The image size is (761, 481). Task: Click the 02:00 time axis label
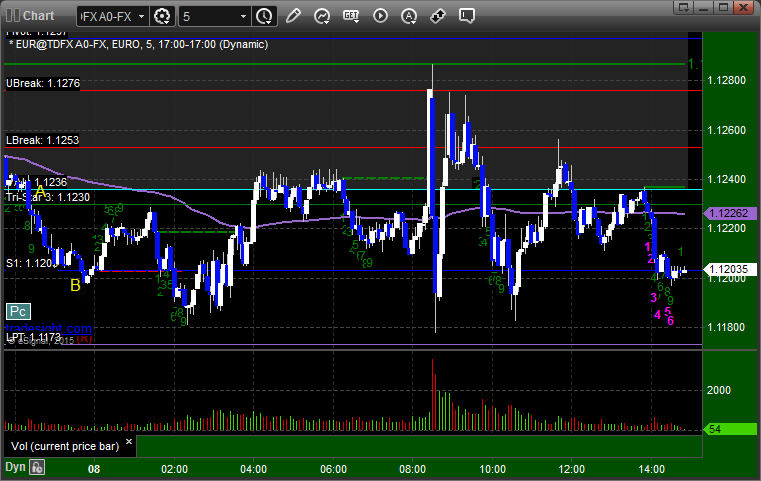[x=174, y=469]
